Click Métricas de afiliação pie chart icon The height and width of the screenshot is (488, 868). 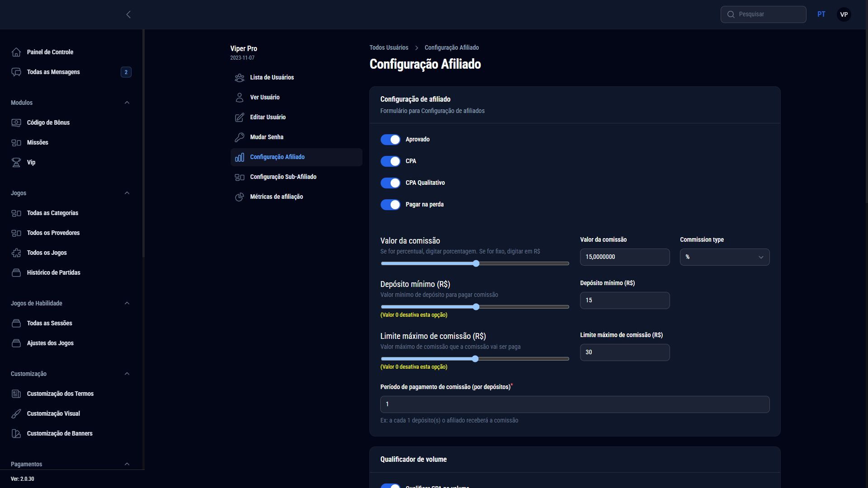[240, 197]
